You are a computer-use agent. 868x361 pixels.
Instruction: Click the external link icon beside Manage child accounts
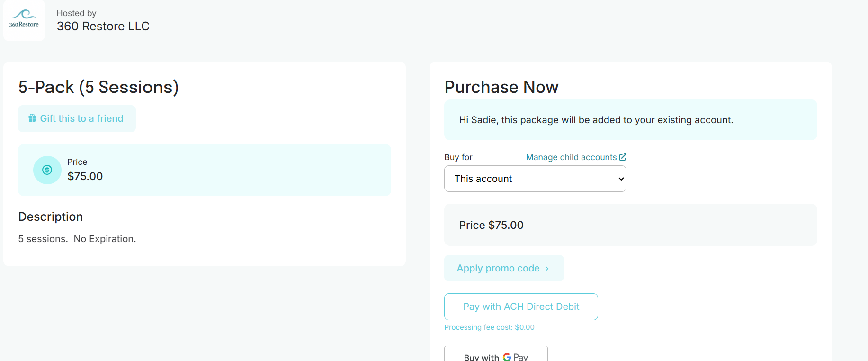623,157
